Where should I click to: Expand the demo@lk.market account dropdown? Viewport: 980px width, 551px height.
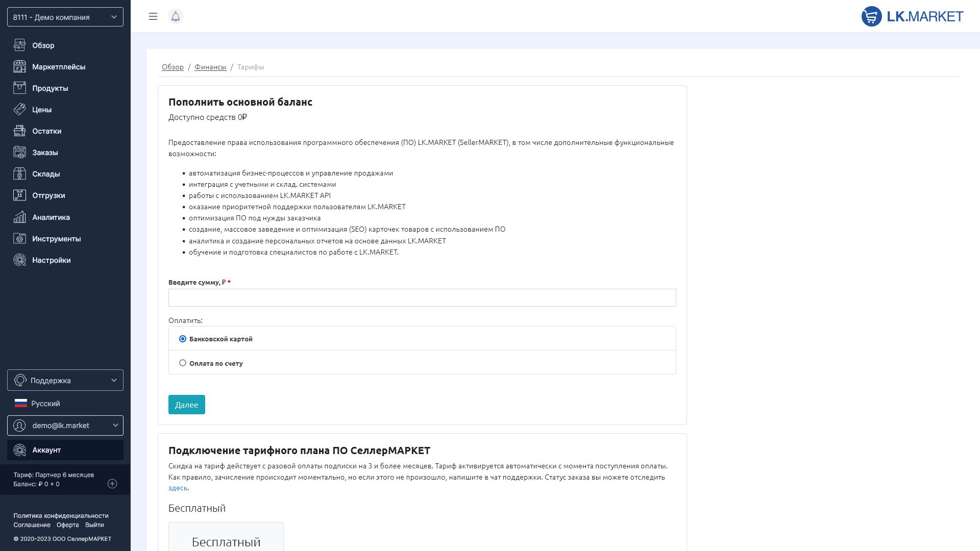pos(65,425)
